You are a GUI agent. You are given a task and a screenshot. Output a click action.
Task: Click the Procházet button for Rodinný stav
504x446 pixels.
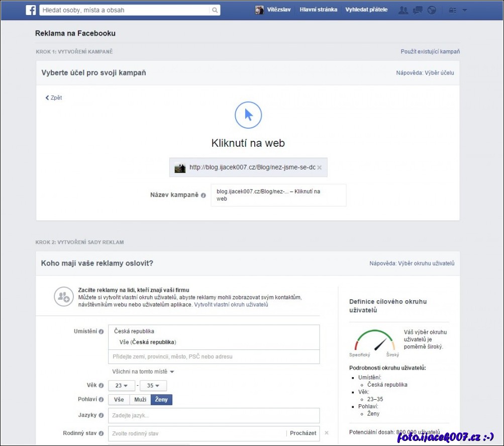coord(303,433)
